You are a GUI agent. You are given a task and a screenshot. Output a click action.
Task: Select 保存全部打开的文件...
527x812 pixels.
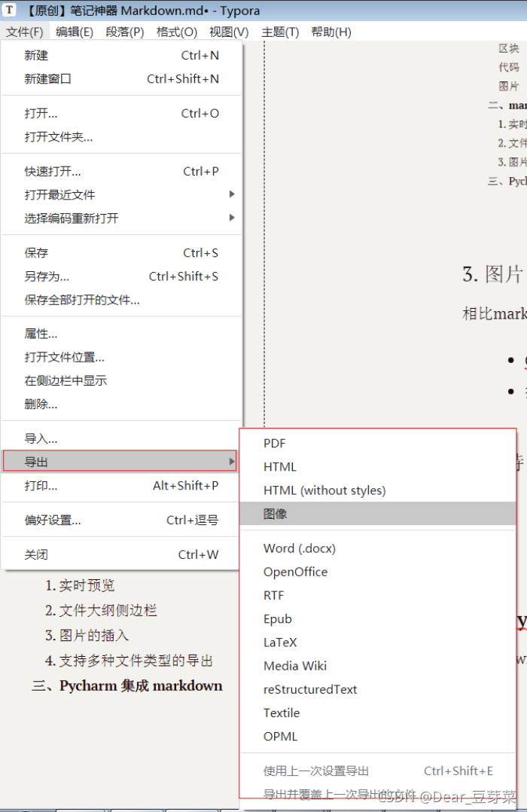coord(122,299)
